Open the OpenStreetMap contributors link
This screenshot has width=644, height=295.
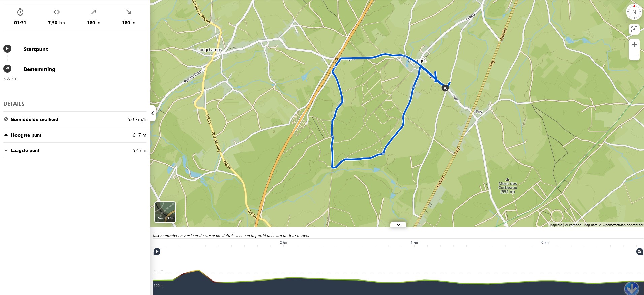point(623,225)
